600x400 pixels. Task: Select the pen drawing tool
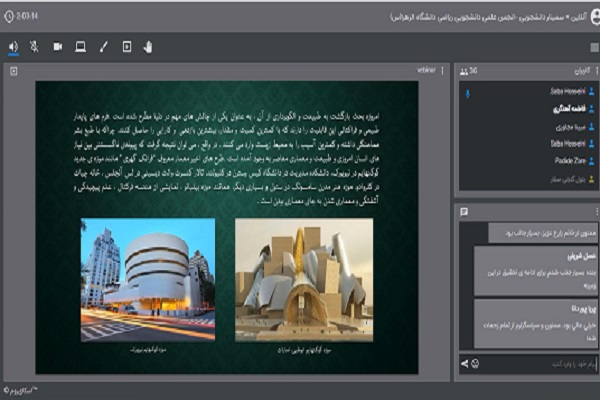tap(103, 47)
